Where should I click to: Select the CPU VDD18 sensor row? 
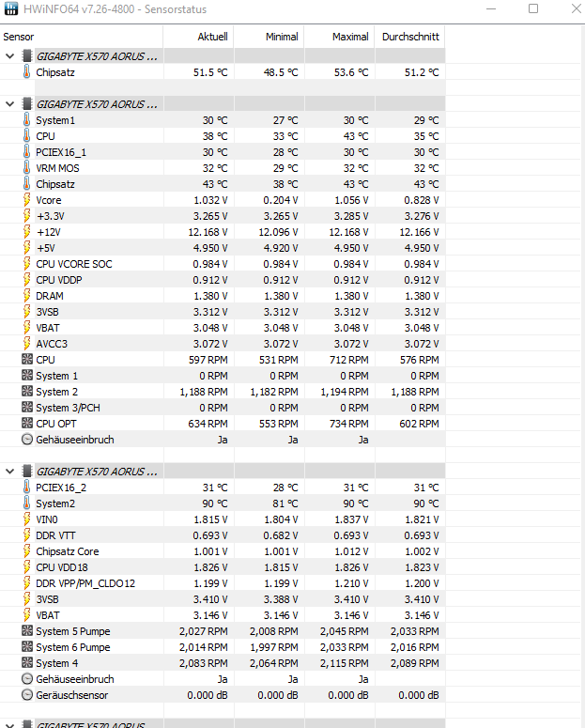tap(223, 567)
